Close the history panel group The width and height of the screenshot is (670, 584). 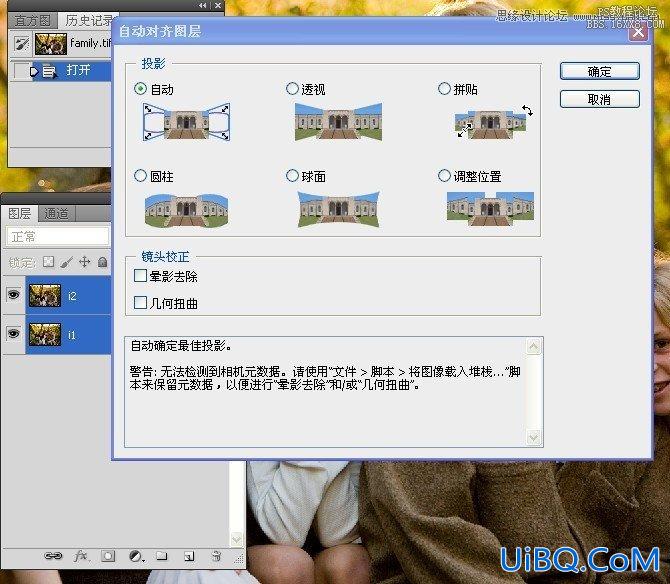coord(218,5)
